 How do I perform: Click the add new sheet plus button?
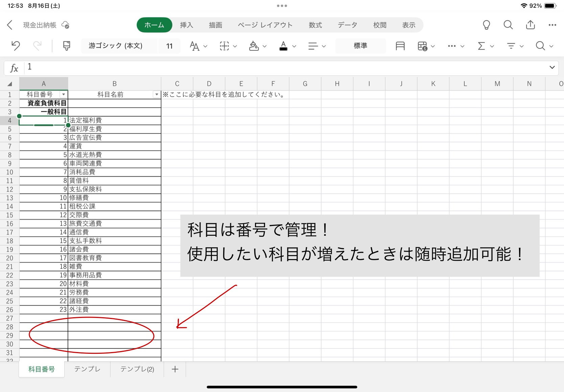point(175,369)
